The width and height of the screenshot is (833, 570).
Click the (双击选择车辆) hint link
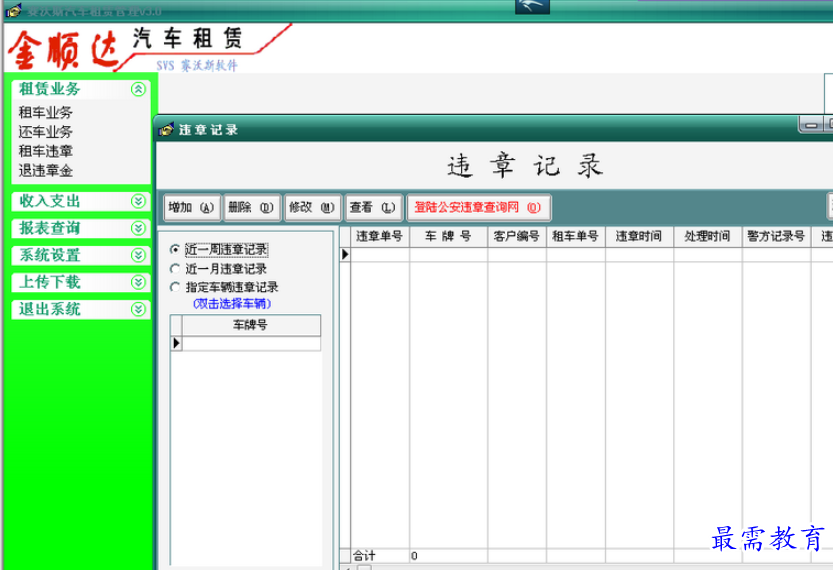[232, 304]
